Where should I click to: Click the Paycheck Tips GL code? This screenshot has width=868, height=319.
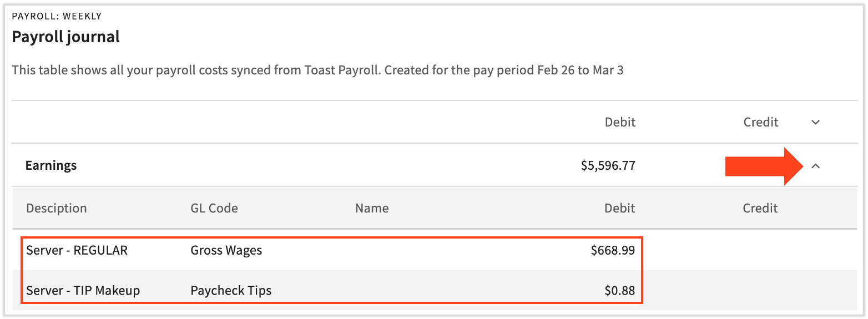(231, 290)
